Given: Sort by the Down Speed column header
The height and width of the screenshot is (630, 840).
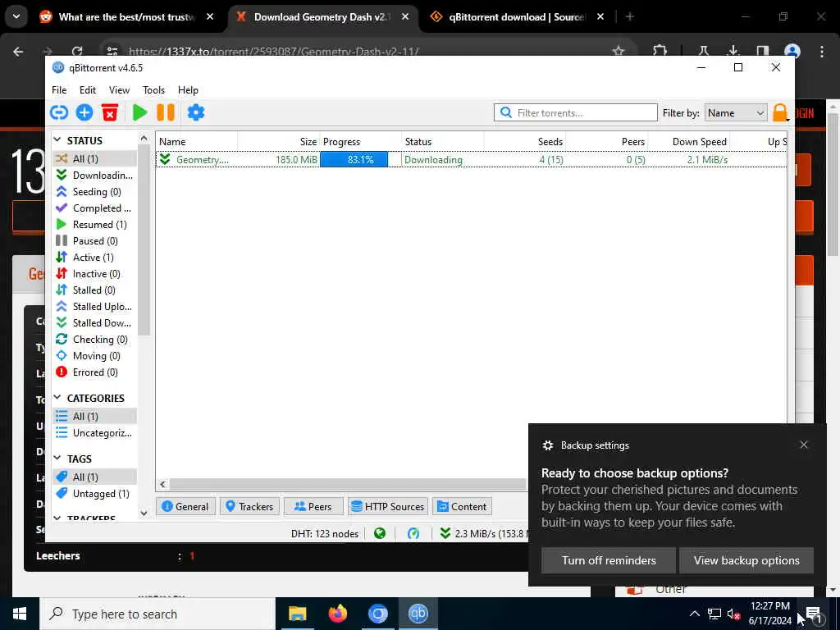Looking at the screenshot, I should coord(689,141).
